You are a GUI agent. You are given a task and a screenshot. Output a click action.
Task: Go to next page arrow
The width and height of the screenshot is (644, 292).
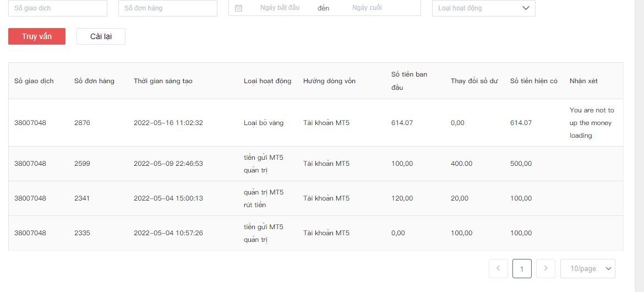pyautogui.click(x=546, y=268)
